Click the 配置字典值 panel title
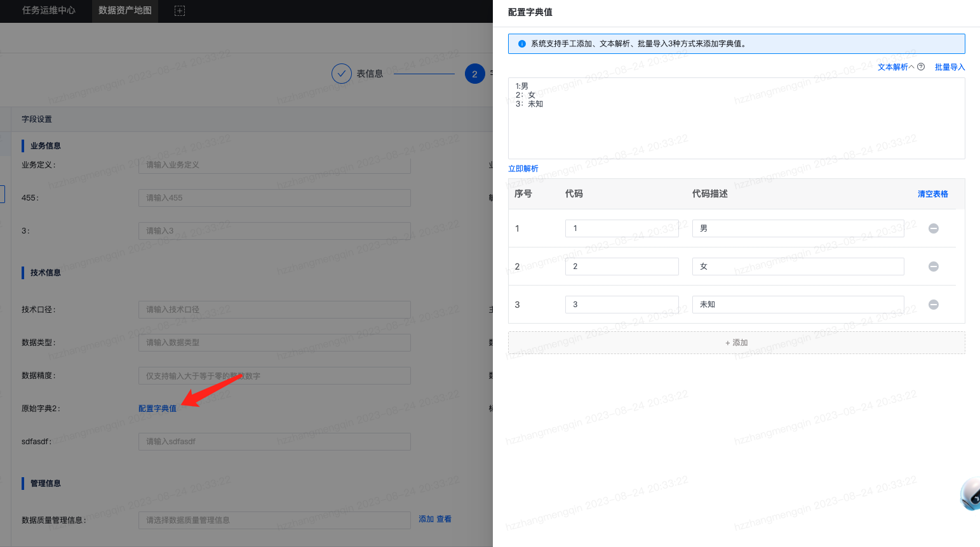Image resolution: width=980 pixels, height=547 pixels. (x=530, y=12)
